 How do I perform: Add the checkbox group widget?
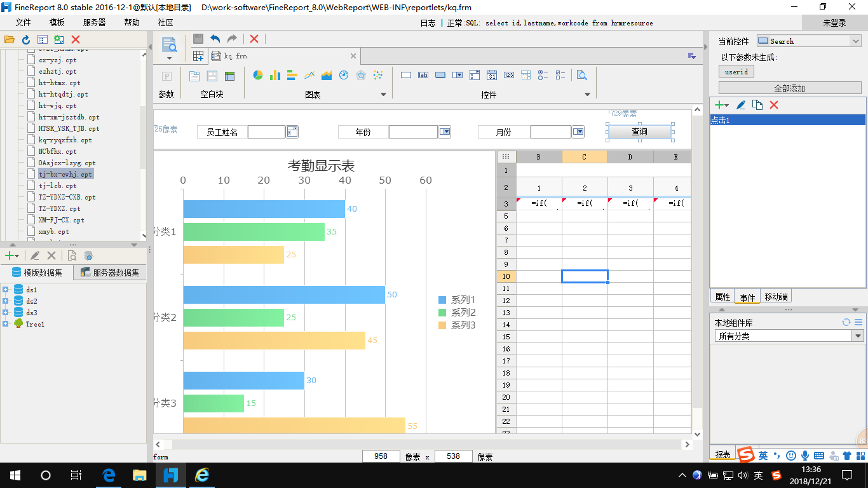click(560, 75)
